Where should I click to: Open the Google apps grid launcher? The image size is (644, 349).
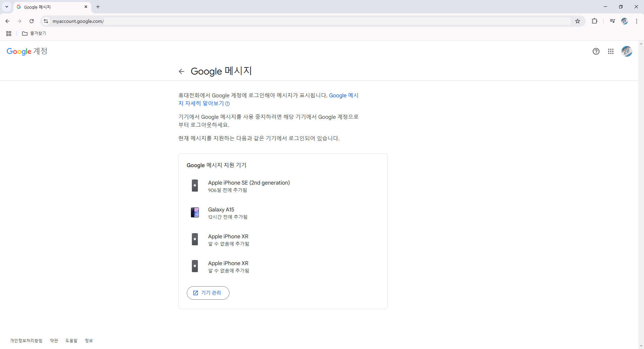click(x=611, y=51)
